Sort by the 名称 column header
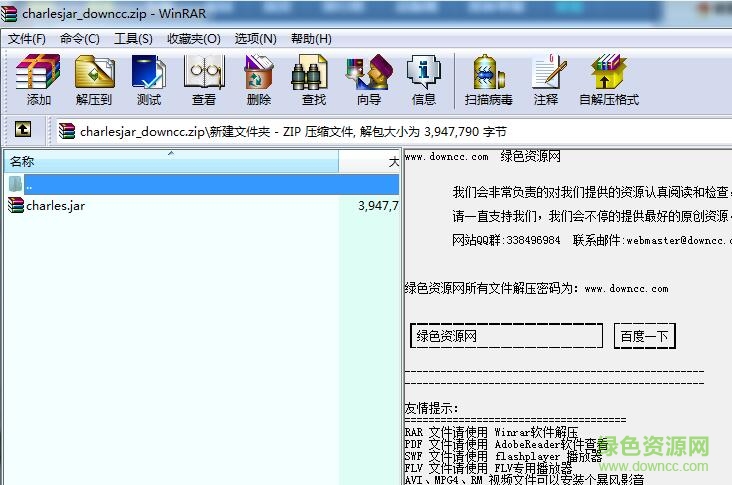The height and width of the screenshot is (485, 732). (171, 162)
